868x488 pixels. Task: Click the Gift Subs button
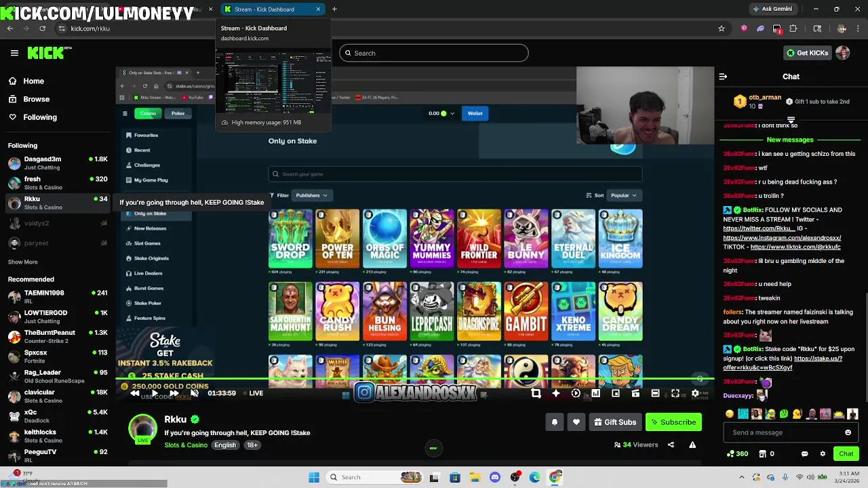point(615,422)
